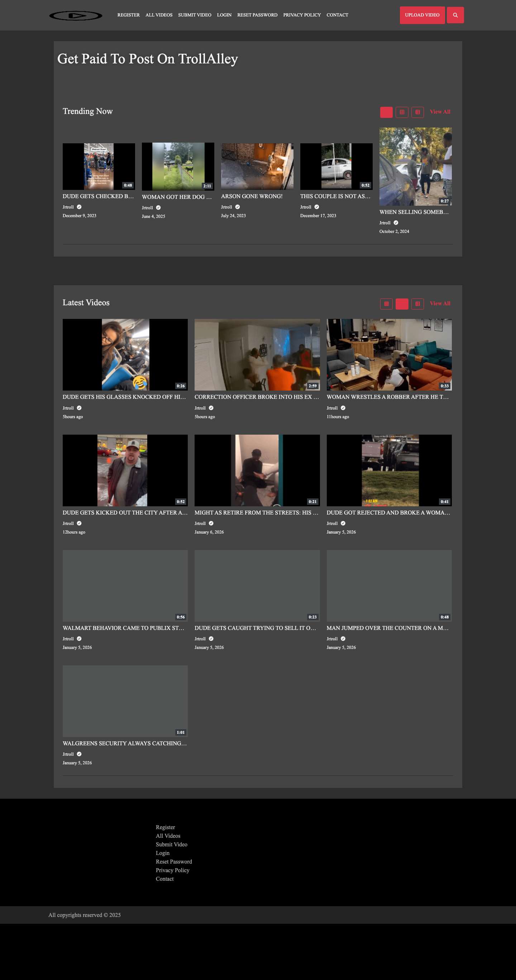Click the "CORRECTION OFFICER BROKE INTO HIS EX" title
This screenshot has width=516, height=980.
(257, 397)
